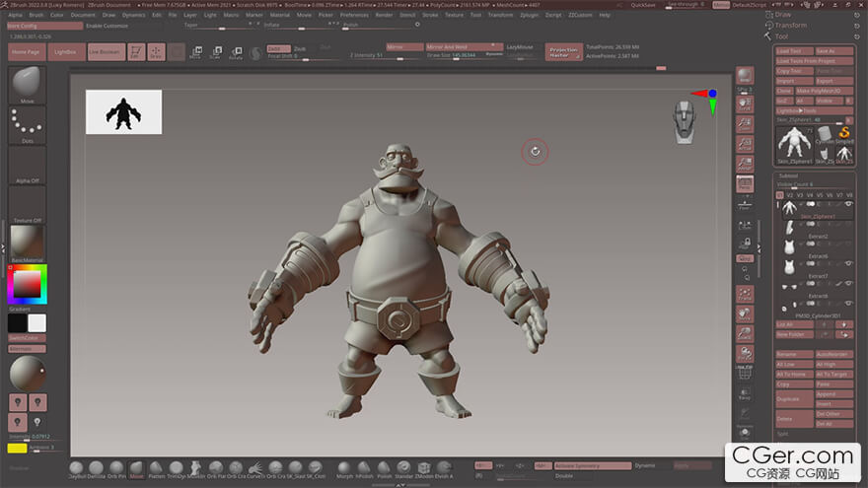Viewport: 868px width, 488px height.
Task: Activate the Draw mode button
Action: tap(156, 51)
